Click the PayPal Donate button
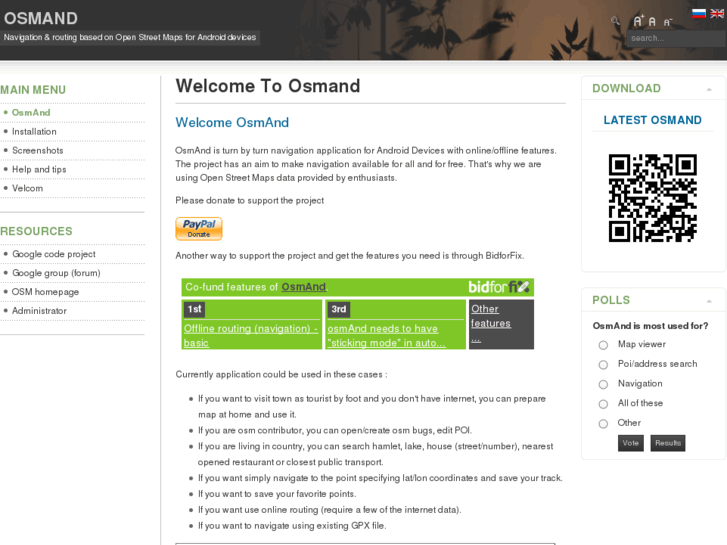727x545 pixels. coord(199,229)
